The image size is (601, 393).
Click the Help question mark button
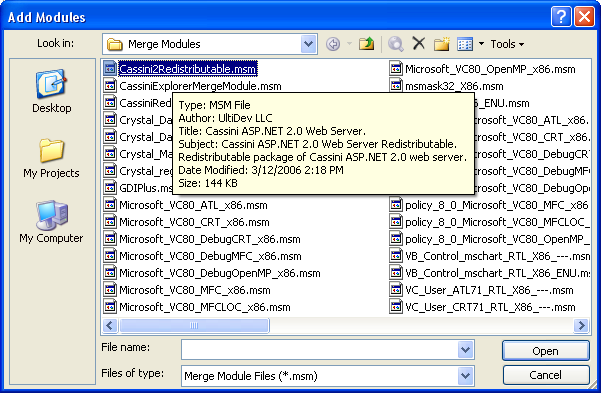[561, 17]
